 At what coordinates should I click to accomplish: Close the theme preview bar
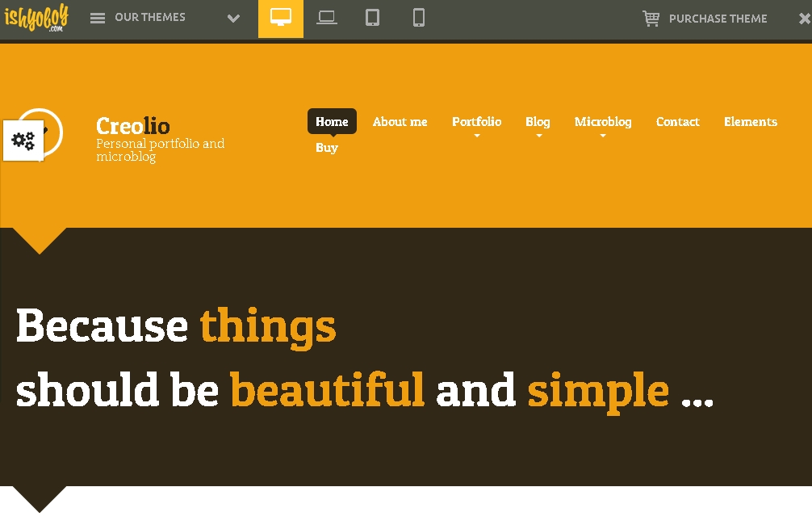pyautogui.click(x=804, y=19)
